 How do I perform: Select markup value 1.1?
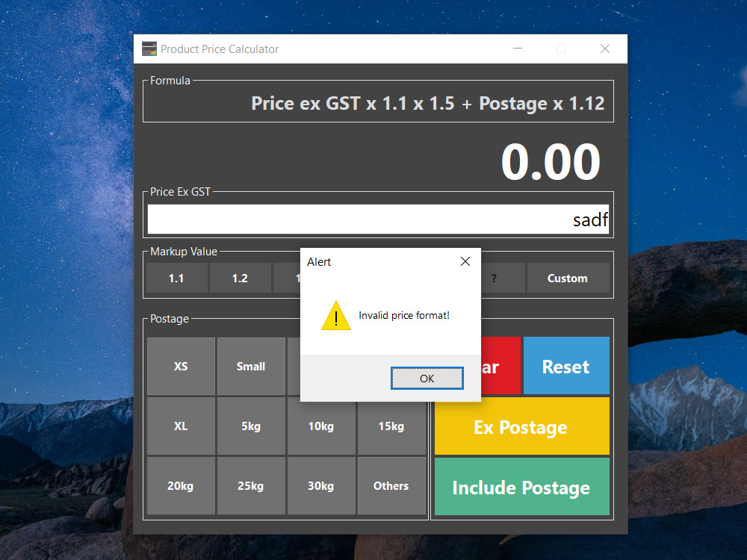point(176,278)
